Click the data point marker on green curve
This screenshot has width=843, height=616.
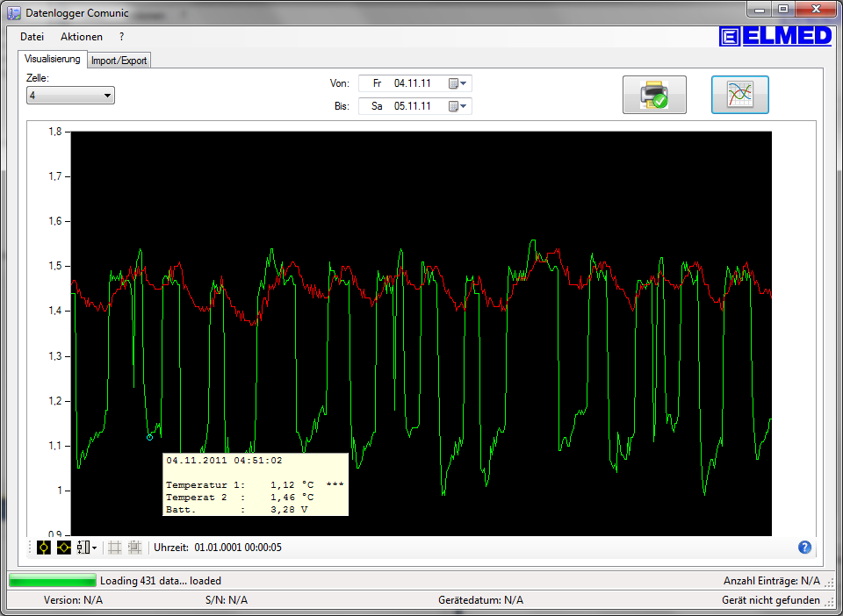click(x=149, y=436)
